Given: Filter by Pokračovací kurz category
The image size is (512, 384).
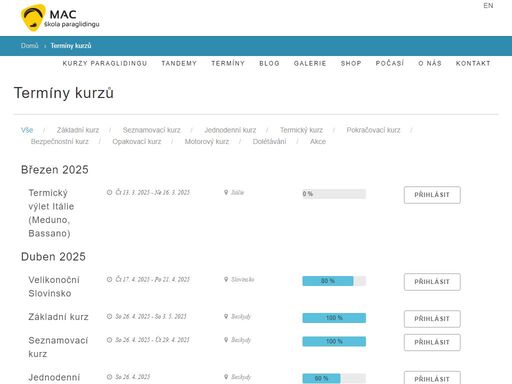Looking at the screenshot, I should coord(373,130).
